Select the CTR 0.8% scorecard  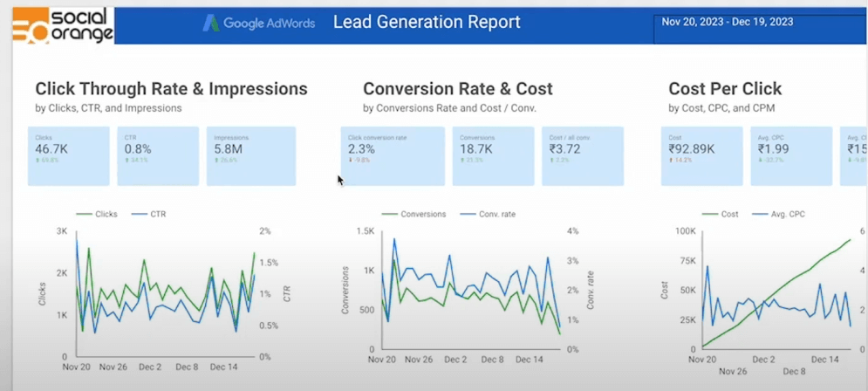pos(158,155)
